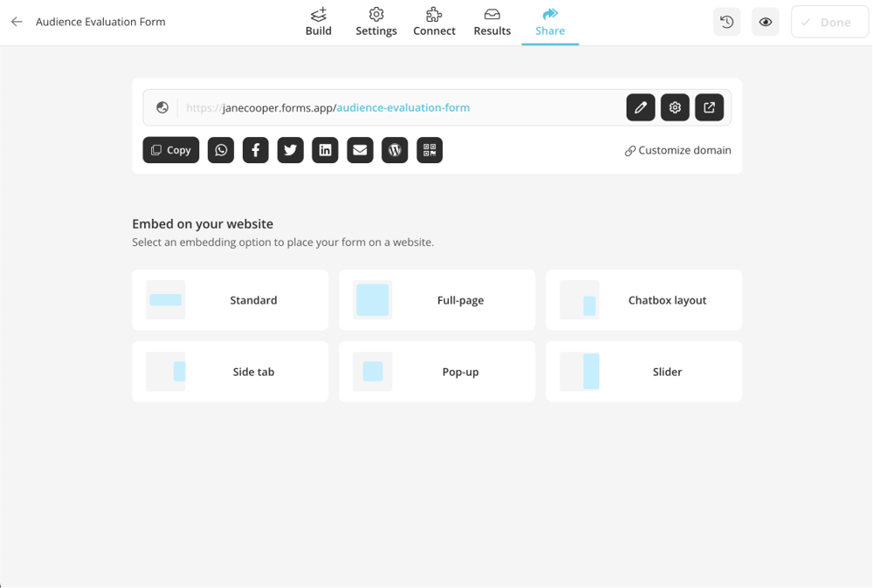The width and height of the screenshot is (873, 588).
Task: Switch to the Results tab
Action: point(491,21)
